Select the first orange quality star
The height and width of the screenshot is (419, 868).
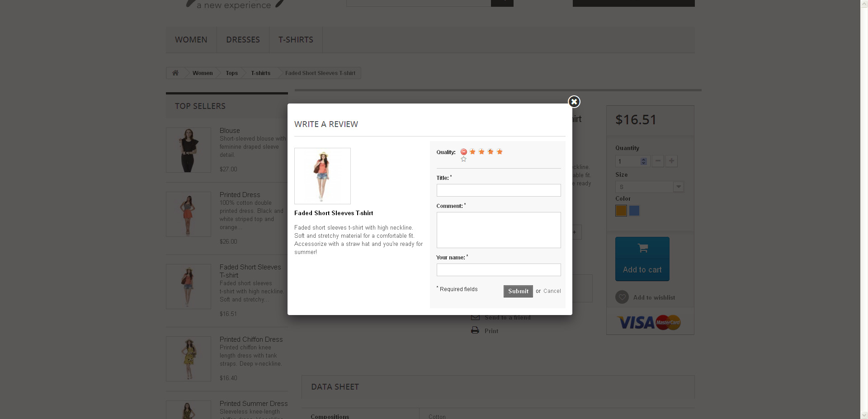click(472, 152)
